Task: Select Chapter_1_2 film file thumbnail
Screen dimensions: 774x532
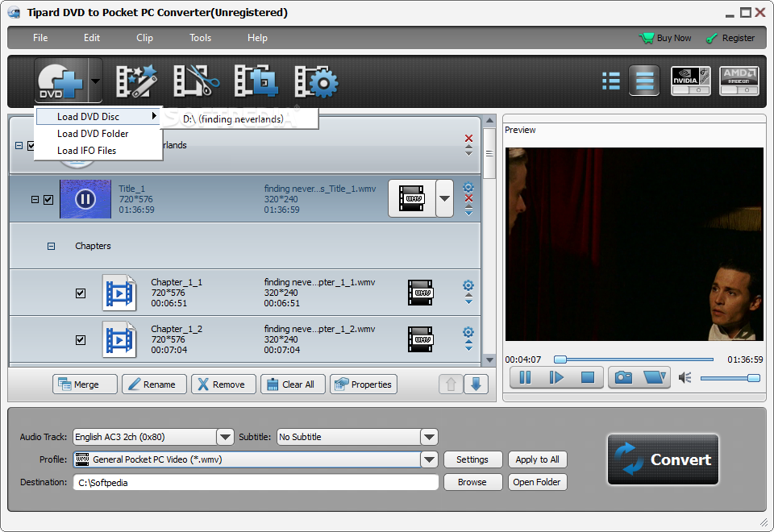Action: [119, 339]
